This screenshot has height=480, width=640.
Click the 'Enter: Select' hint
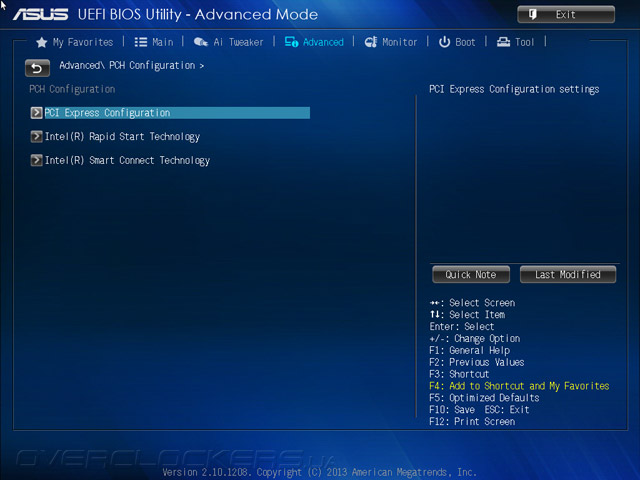pos(462,327)
